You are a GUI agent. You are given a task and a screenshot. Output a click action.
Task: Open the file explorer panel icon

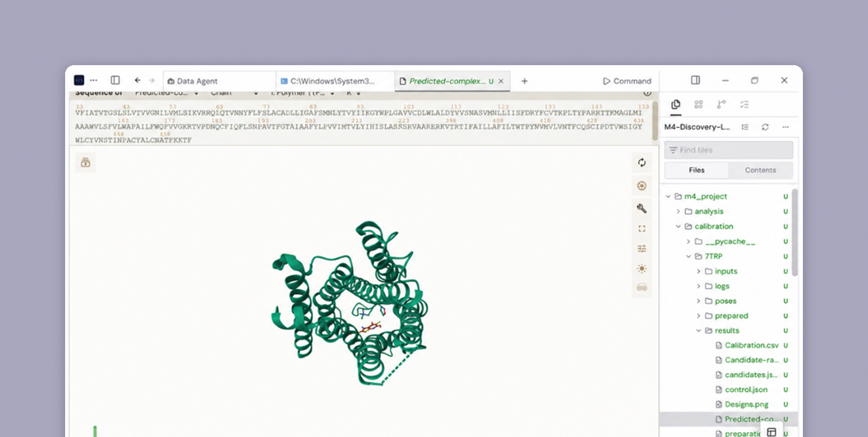[676, 104]
